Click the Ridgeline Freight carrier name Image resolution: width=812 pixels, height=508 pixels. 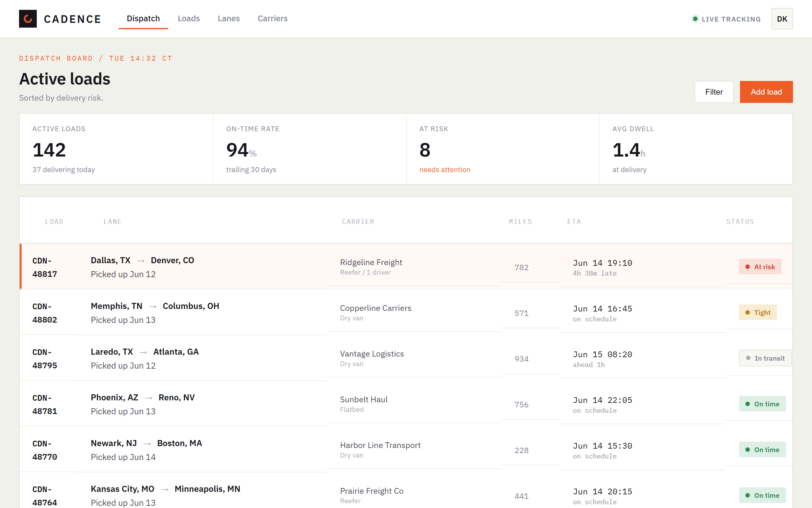tap(371, 262)
